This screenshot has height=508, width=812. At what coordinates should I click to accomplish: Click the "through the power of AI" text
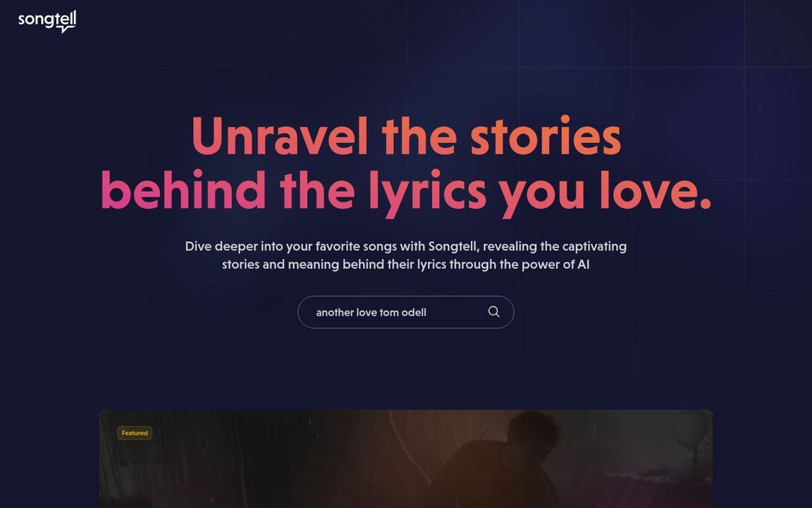pyautogui.click(x=519, y=264)
